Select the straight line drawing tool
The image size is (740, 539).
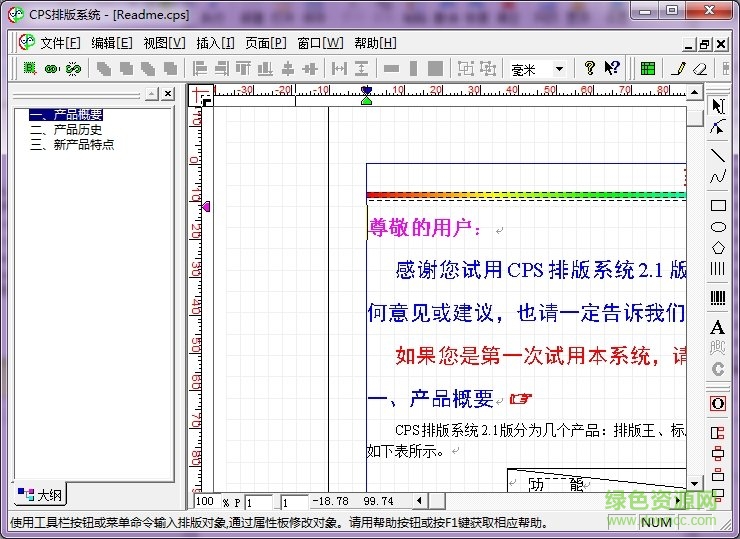717,155
